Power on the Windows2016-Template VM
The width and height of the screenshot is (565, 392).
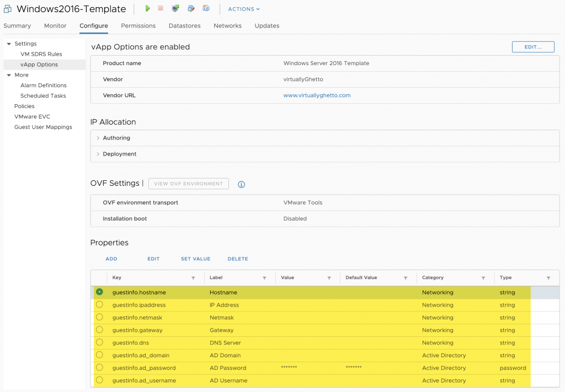[147, 8]
